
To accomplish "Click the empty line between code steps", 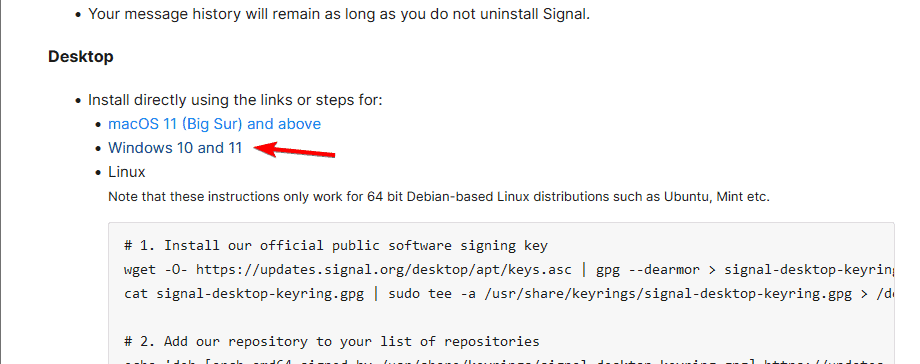I will pos(509,318).
